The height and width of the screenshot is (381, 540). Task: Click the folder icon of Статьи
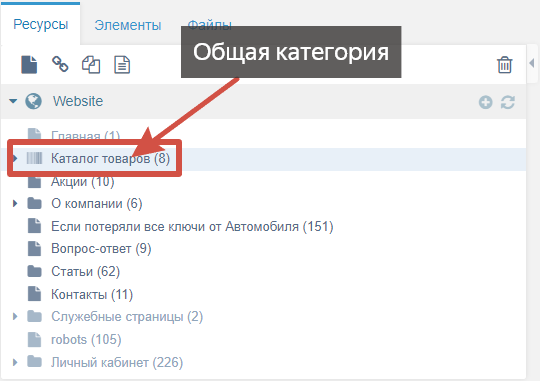pyautogui.click(x=34, y=271)
